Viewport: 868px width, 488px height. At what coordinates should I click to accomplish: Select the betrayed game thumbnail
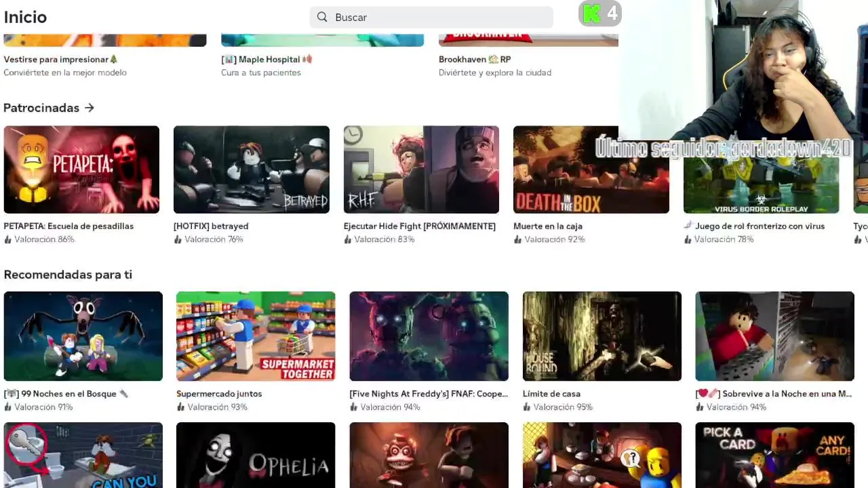252,169
